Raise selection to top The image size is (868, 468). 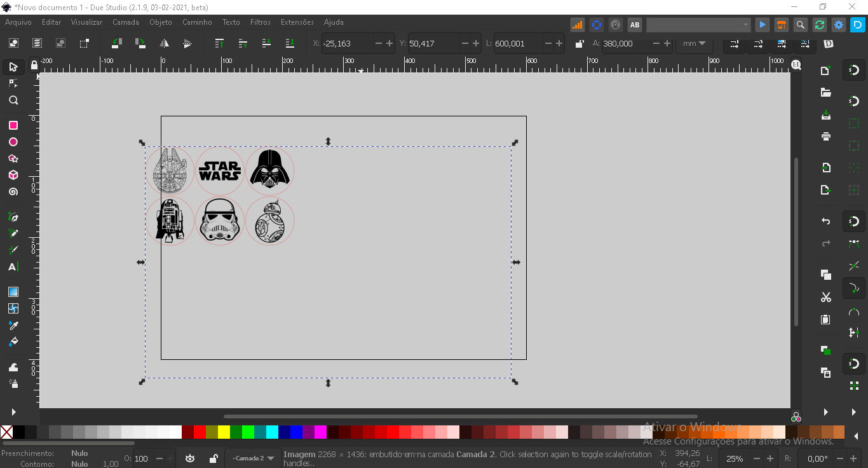pyautogui.click(x=219, y=43)
